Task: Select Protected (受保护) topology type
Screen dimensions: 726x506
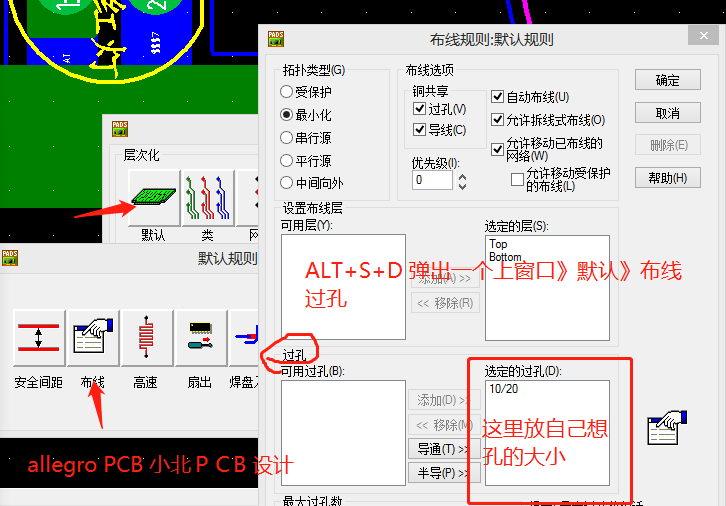Action: [287, 92]
